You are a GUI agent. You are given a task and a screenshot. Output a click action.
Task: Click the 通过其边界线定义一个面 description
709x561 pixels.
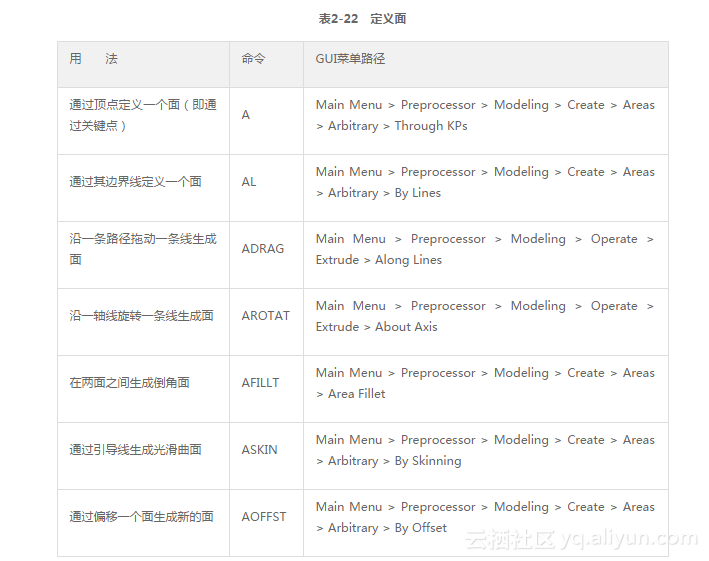pyautogui.click(x=135, y=182)
